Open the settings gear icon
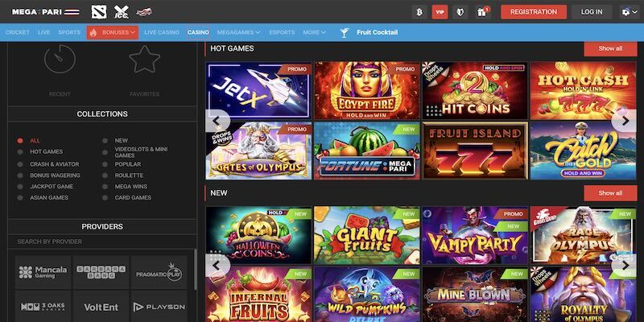The width and height of the screenshot is (644, 322). point(628,12)
